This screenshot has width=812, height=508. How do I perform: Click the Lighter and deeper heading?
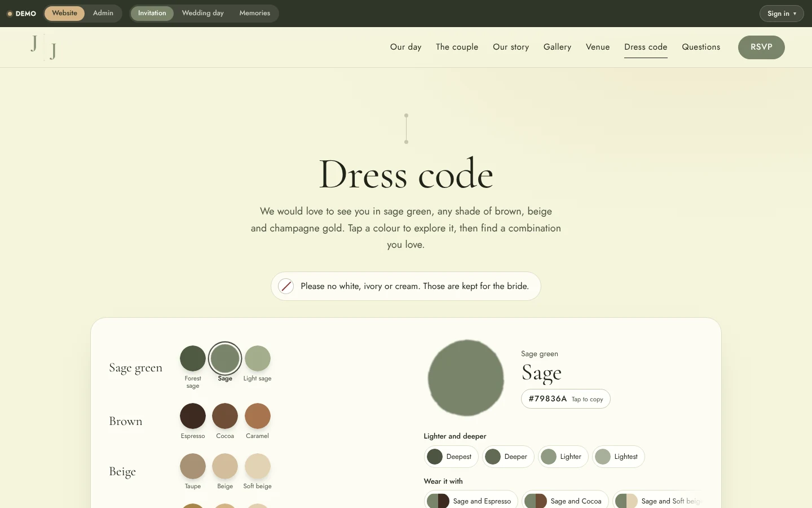[455, 436]
